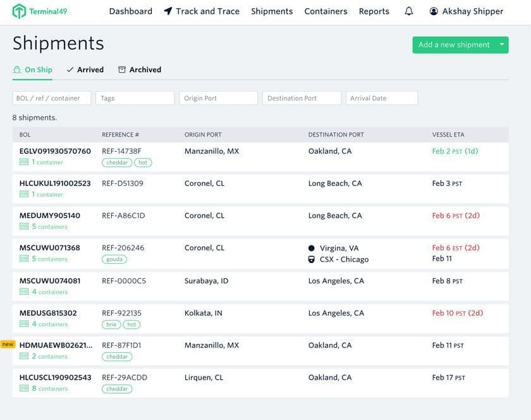Screen dimensions: 531x420
Task: Open the Origin Port filter field
Action: [218, 98]
